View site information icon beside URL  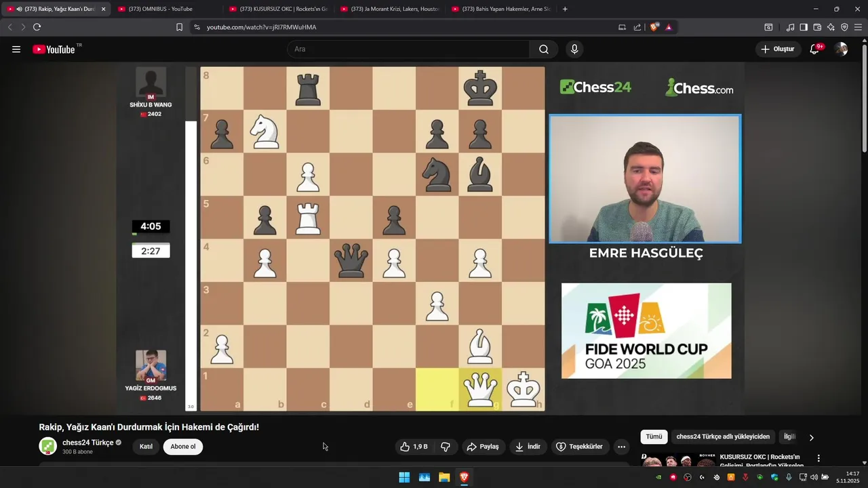(x=197, y=27)
